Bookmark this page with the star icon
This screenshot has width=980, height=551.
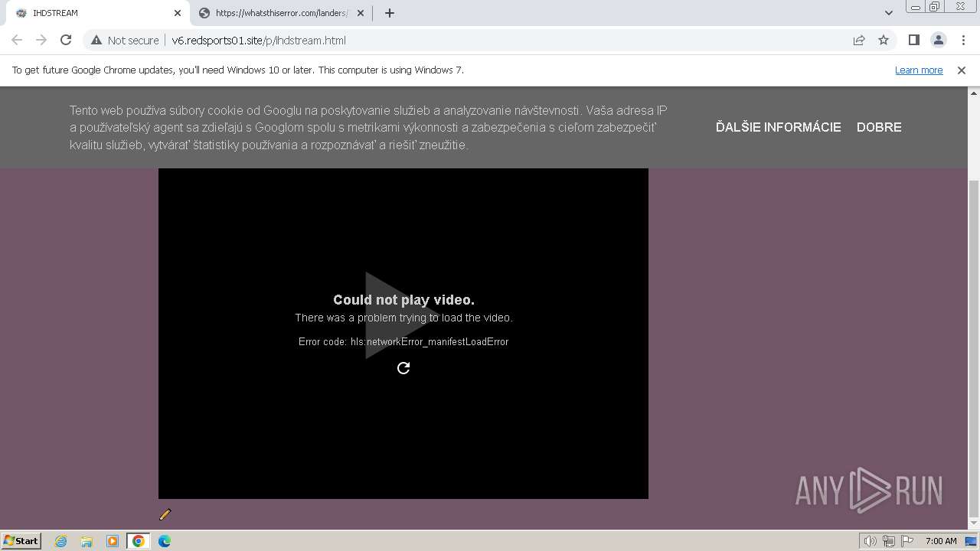point(884,41)
